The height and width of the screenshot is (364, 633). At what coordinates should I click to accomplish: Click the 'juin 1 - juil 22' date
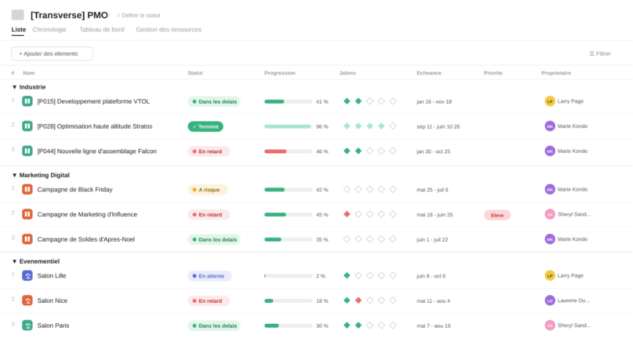(x=432, y=240)
